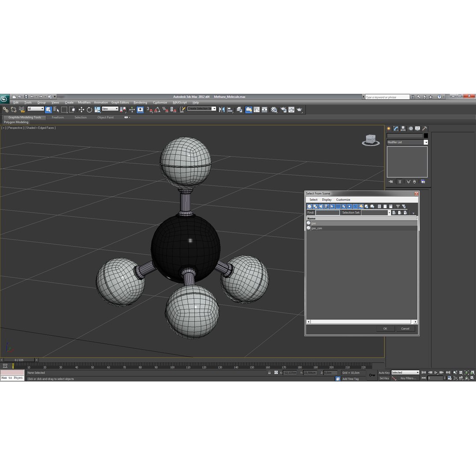The width and height of the screenshot is (476, 476).
Task: Expand the ribbon minimize options arrow
Action: click(130, 118)
